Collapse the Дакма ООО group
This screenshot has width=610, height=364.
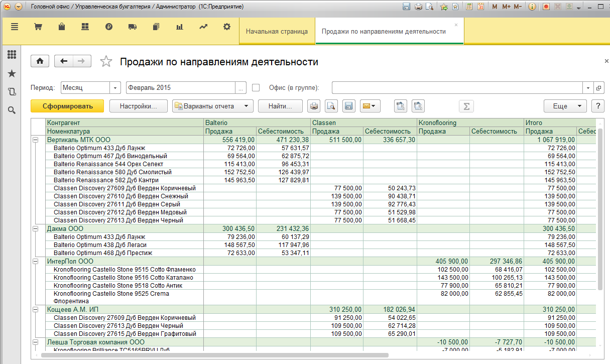(x=36, y=228)
